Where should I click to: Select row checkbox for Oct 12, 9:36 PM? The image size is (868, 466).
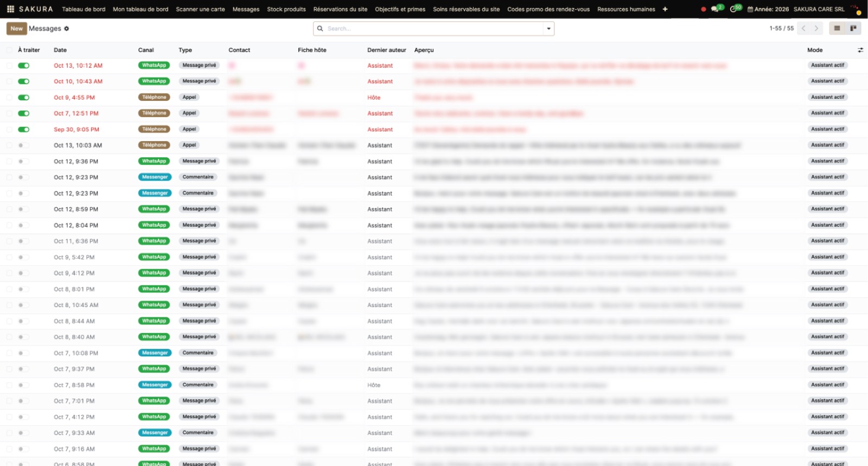click(x=9, y=162)
